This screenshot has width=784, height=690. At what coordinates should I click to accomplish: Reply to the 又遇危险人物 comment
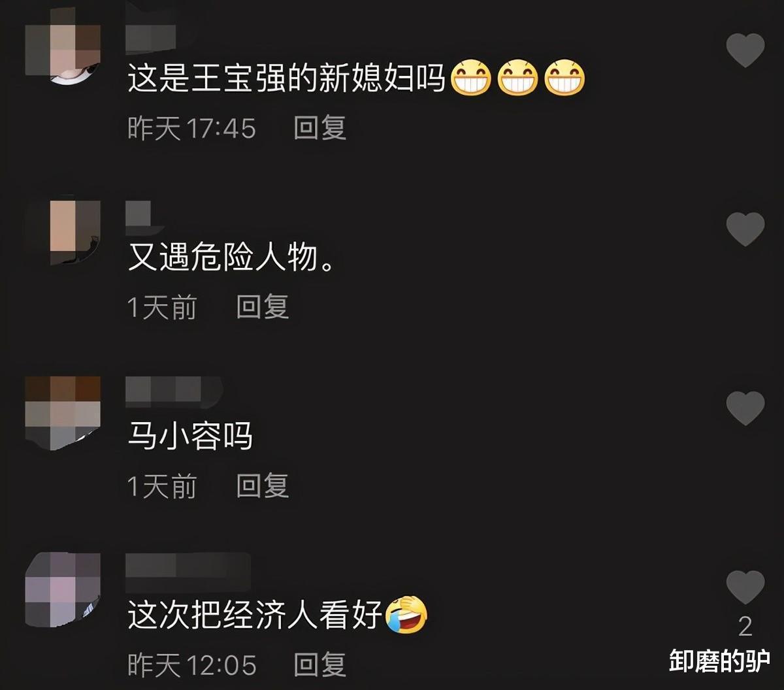point(263,306)
